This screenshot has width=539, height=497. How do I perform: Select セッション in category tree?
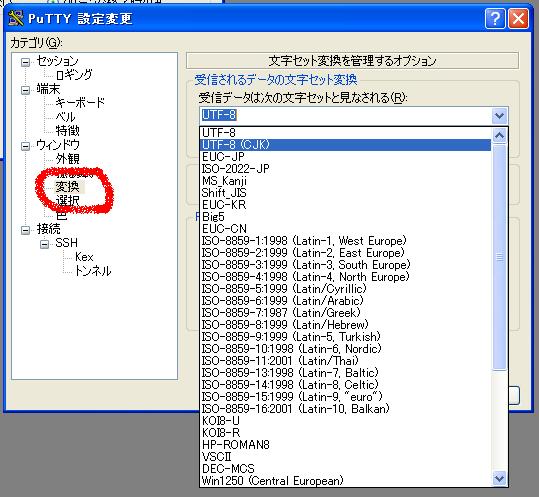point(57,61)
